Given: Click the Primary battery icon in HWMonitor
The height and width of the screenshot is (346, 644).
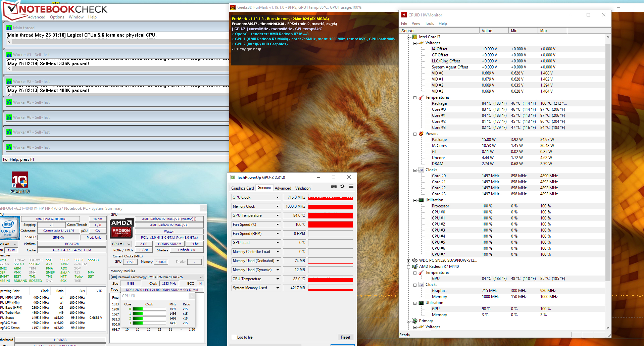Looking at the screenshot, I should 415,321.
